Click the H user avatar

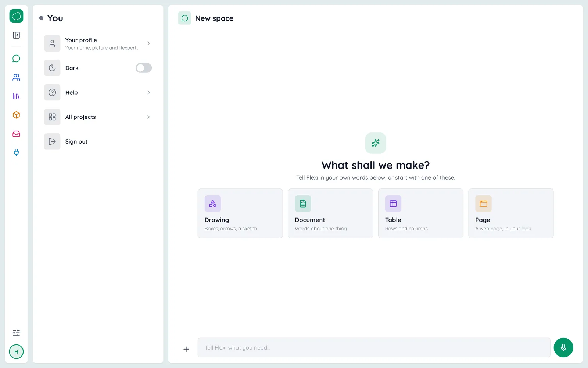click(16, 351)
